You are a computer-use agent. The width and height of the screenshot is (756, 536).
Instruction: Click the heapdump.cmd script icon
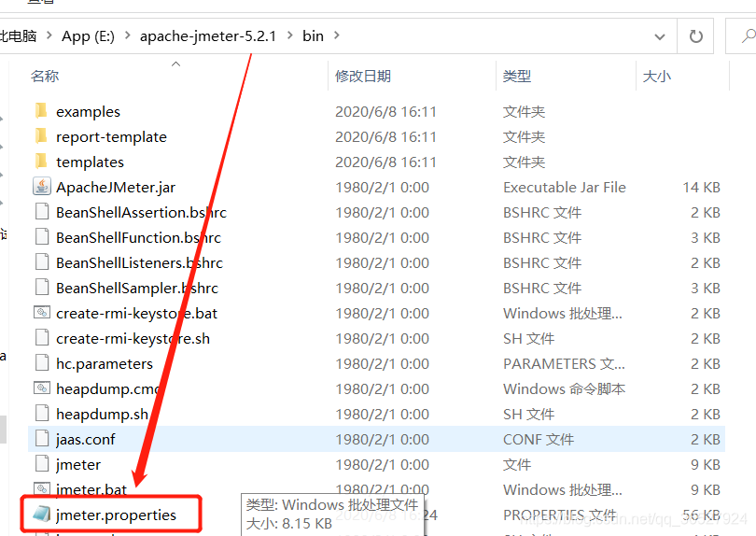[x=42, y=388]
